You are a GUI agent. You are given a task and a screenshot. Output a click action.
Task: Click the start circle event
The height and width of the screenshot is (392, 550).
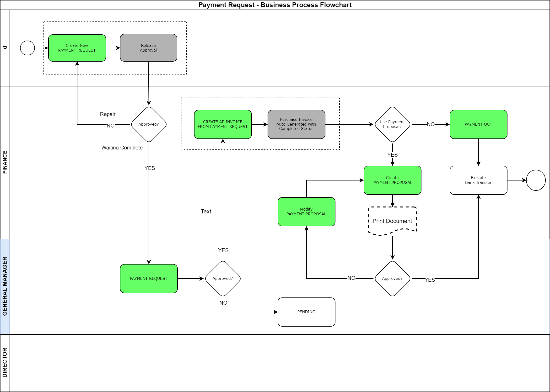27,48
